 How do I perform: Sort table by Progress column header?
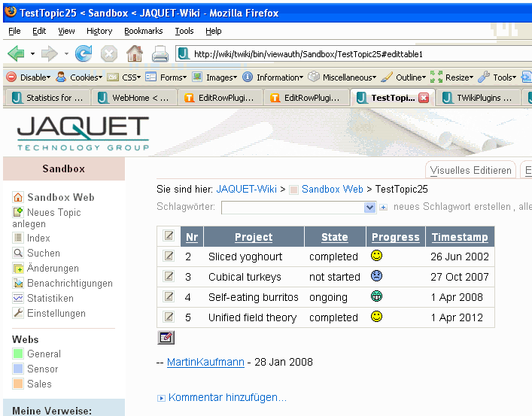tap(395, 237)
